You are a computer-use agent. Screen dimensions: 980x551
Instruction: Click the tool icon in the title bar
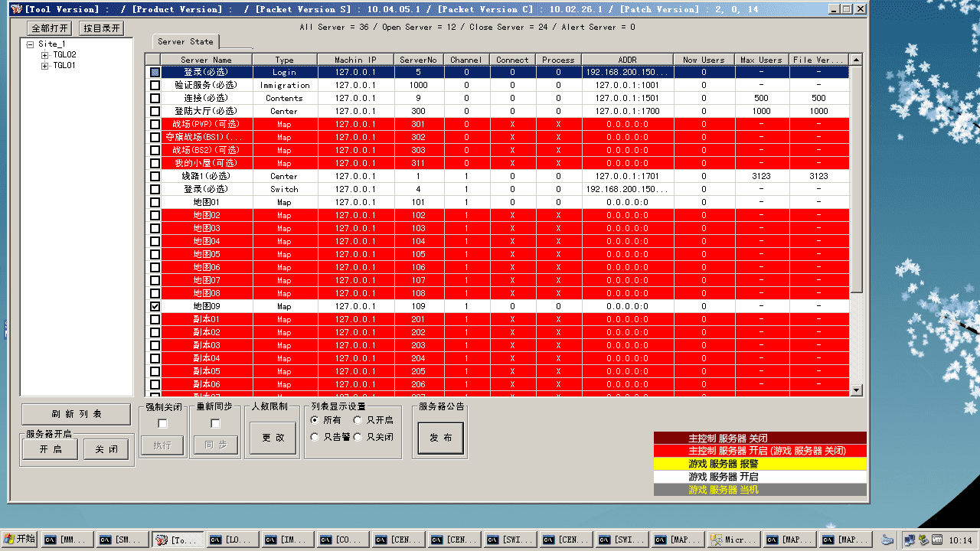click(x=16, y=9)
